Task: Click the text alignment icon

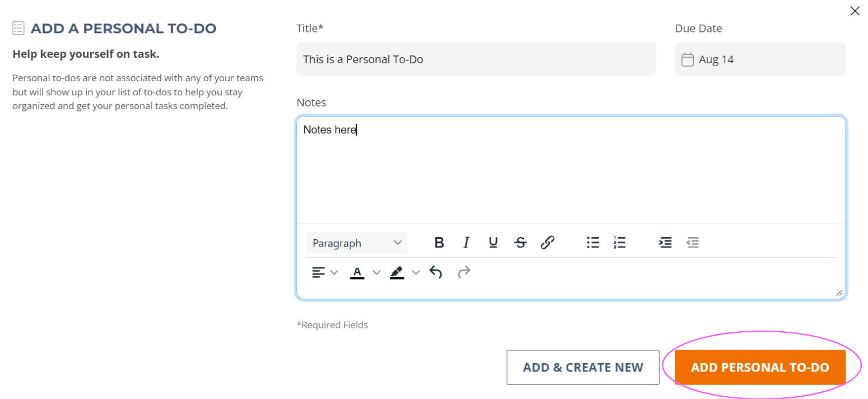Action: tap(318, 272)
